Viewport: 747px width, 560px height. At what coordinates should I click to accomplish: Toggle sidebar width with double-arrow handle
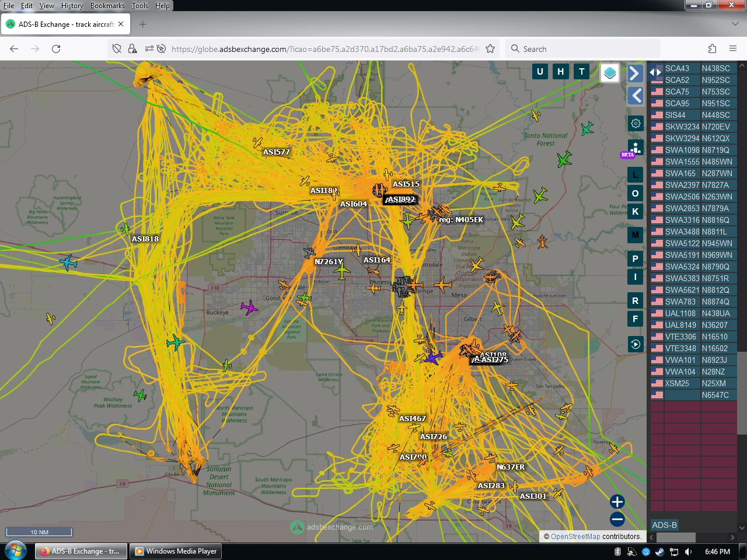(x=655, y=72)
